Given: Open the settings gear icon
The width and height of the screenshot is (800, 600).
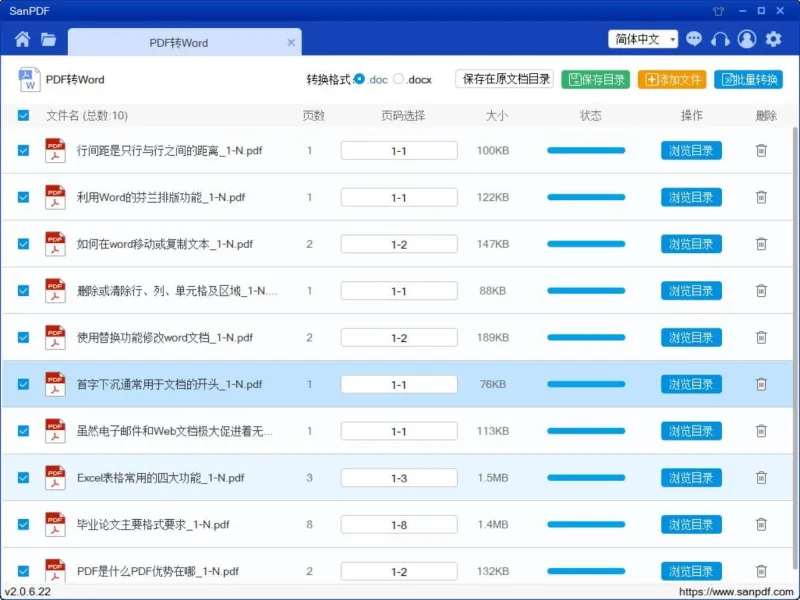Looking at the screenshot, I should 773,39.
